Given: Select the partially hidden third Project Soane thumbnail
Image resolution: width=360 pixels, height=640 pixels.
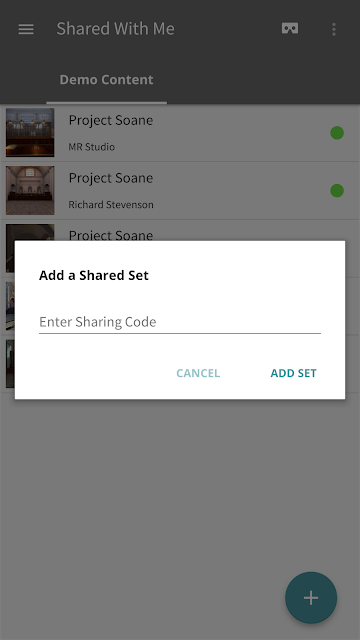Looking at the screenshot, I should (x=30, y=232).
